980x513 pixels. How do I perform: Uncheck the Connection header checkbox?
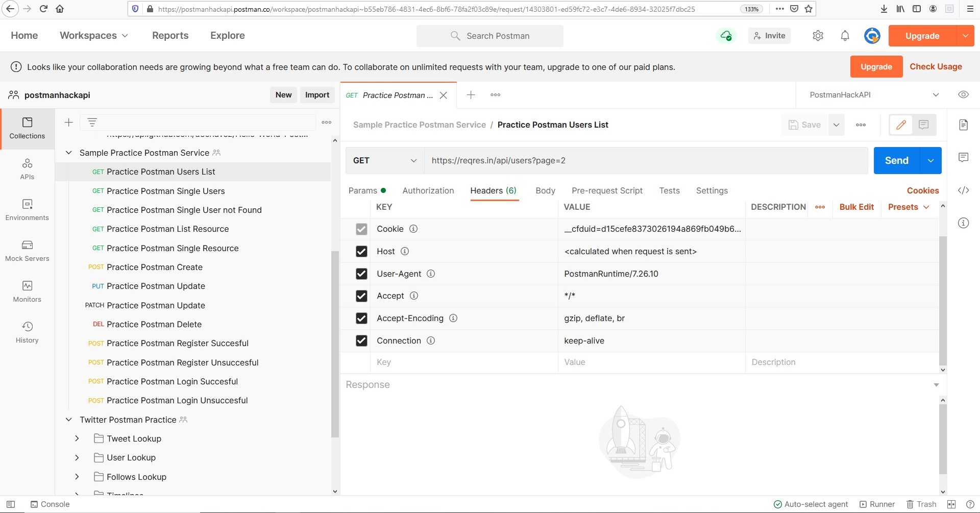point(361,340)
